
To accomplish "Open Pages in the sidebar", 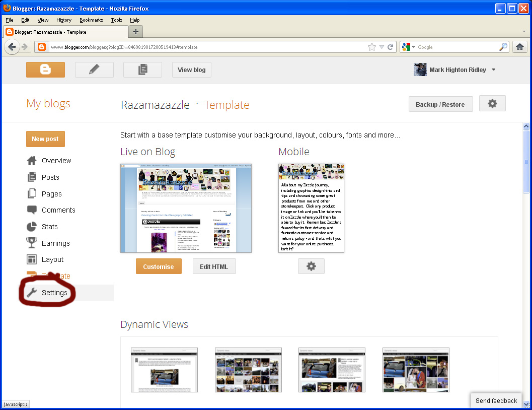I will pos(51,194).
